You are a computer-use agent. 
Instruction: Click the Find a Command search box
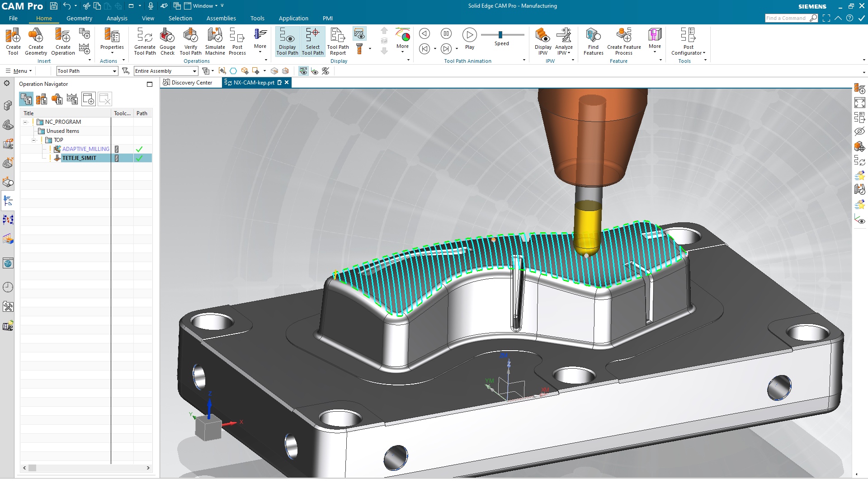(787, 18)
